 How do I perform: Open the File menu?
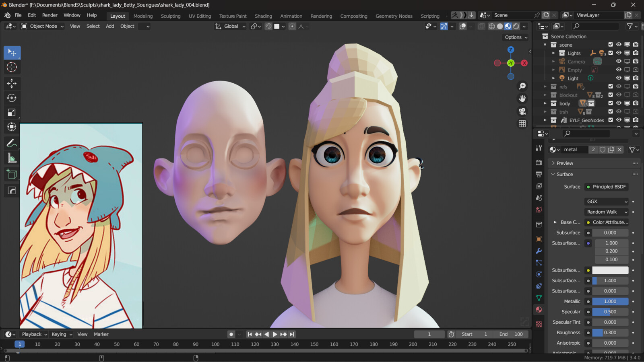pos(18,15)
